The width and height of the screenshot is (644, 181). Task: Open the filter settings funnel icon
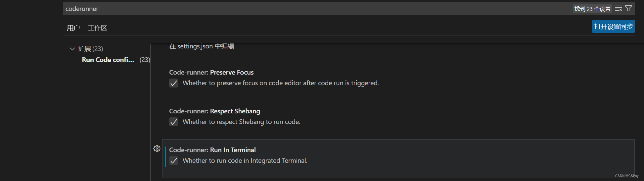[628, 9]
